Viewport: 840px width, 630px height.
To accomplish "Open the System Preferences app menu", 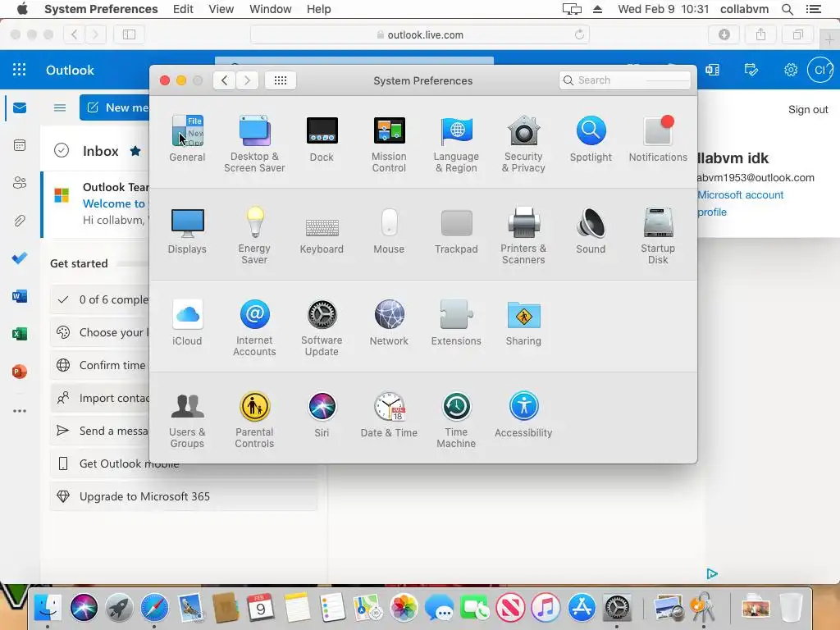I will [101, 9].
